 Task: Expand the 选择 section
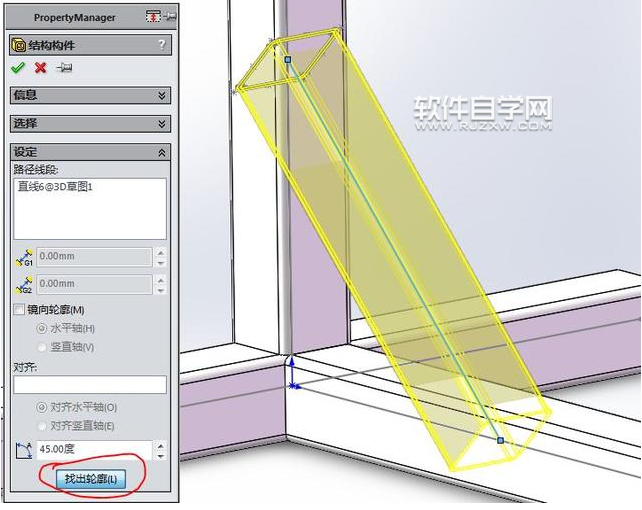pyautogui.click(x=90, y=123)
